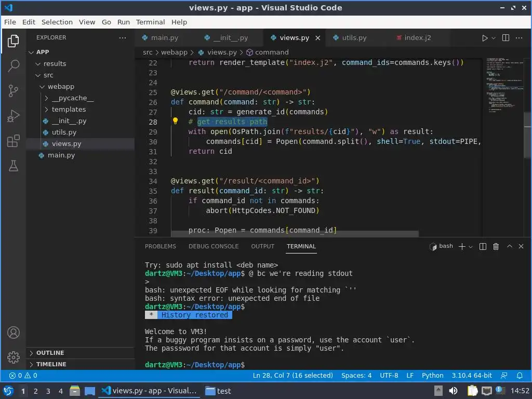This screenshot has height=399, width=532.
Task: Switch to the main.py editor tab
Action: (x=165, y=37)
